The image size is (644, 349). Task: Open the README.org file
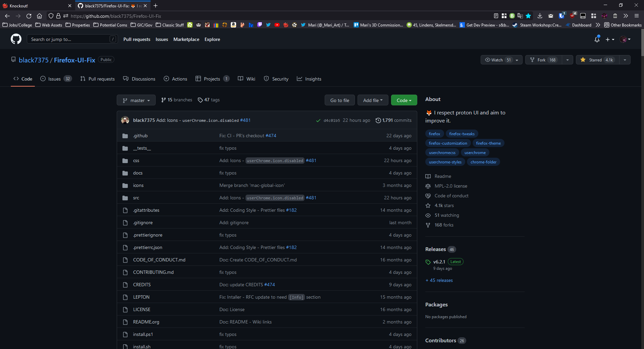(x=146, y=322)
